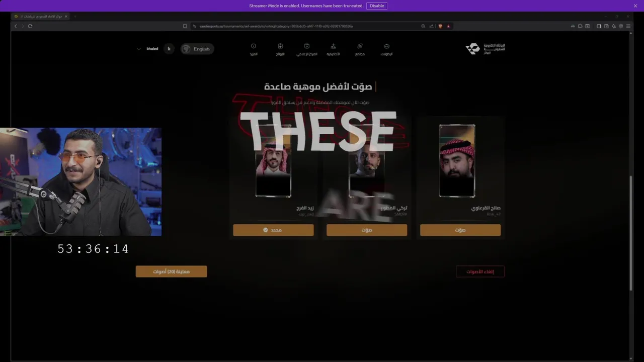Reload the page with the refresh icon
The height and width of the screenshot is (362, 644).
(x=30, y=26)
